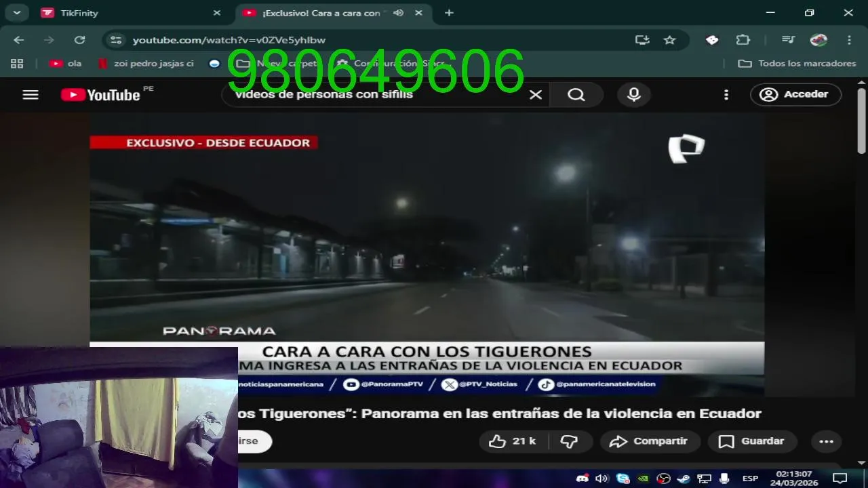
Task: Go back in browser history
Action: coord(19,40)
